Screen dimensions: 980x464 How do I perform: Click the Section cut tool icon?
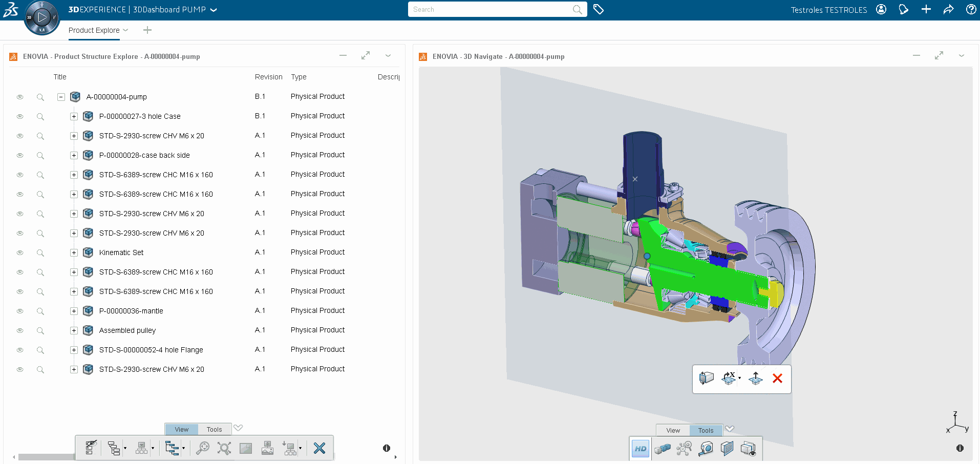(x=727, y=449)
